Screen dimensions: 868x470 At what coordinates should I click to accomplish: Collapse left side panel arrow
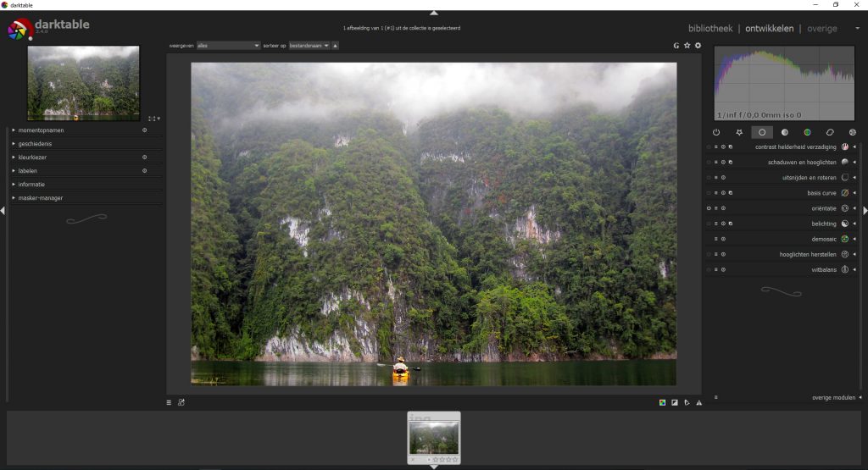click(3, 211)
